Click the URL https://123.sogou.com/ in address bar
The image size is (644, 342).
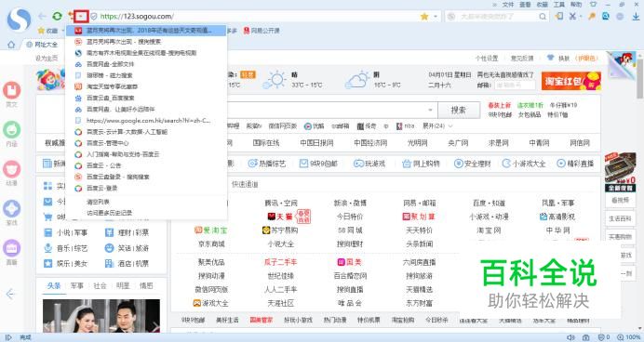coord(137,17)
